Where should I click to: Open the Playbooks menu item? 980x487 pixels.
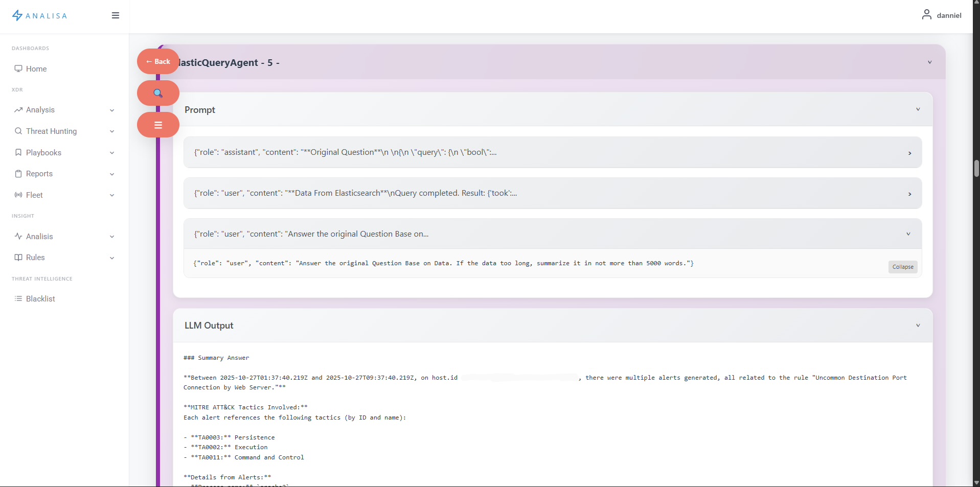[43, 153]
